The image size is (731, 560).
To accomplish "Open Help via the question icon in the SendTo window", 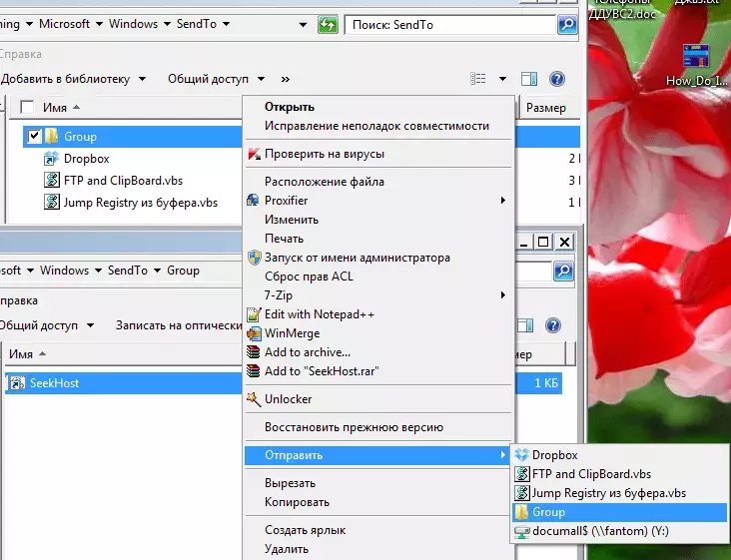I will point(556,79).
